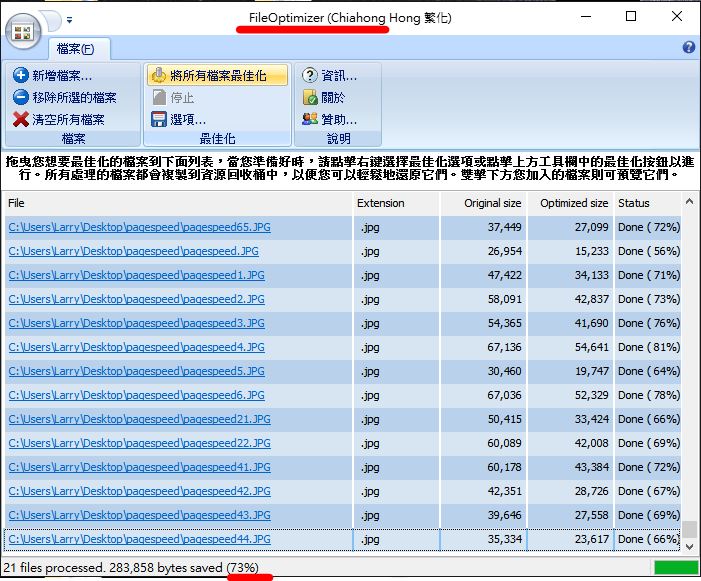Click the scrollbar up arrow in file list
Image resolution: width=701 pixels, height=581 pixels.
tap(689, 203)
